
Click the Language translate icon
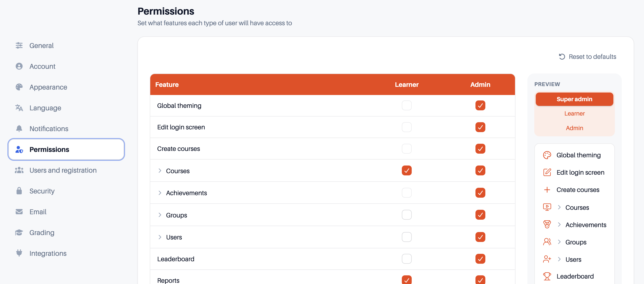(19, 108)
